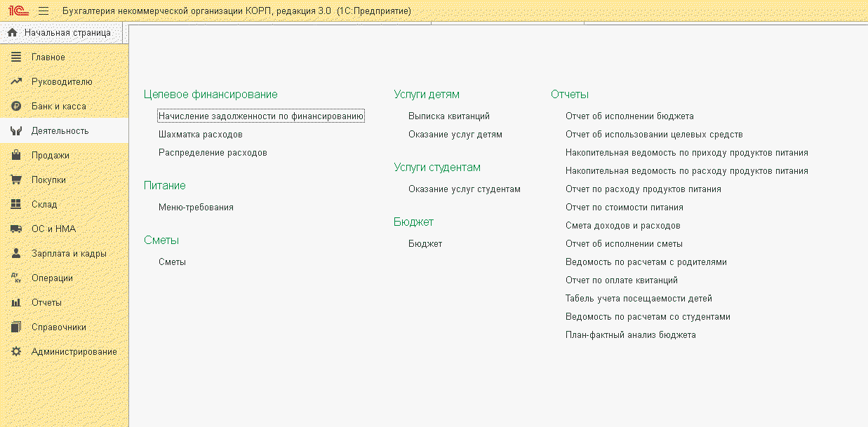
Task: Open the Сметы link under Сметы heading
Action: click(172, 262)
